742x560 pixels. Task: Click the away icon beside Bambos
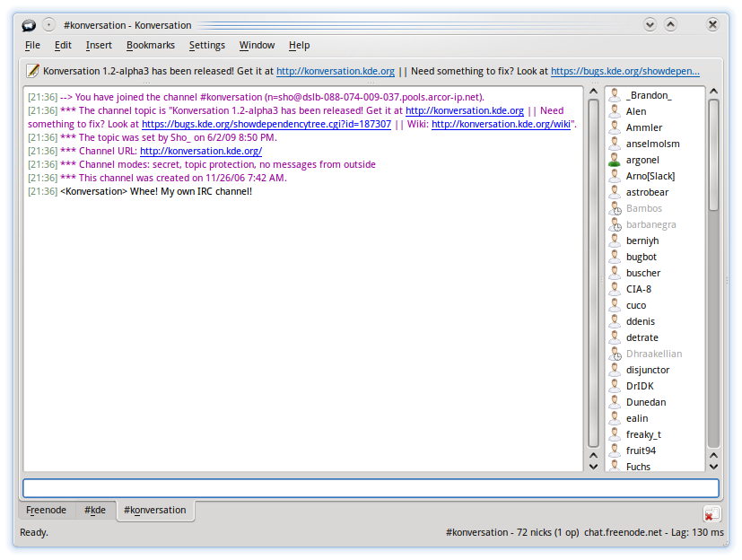point(615,208)
